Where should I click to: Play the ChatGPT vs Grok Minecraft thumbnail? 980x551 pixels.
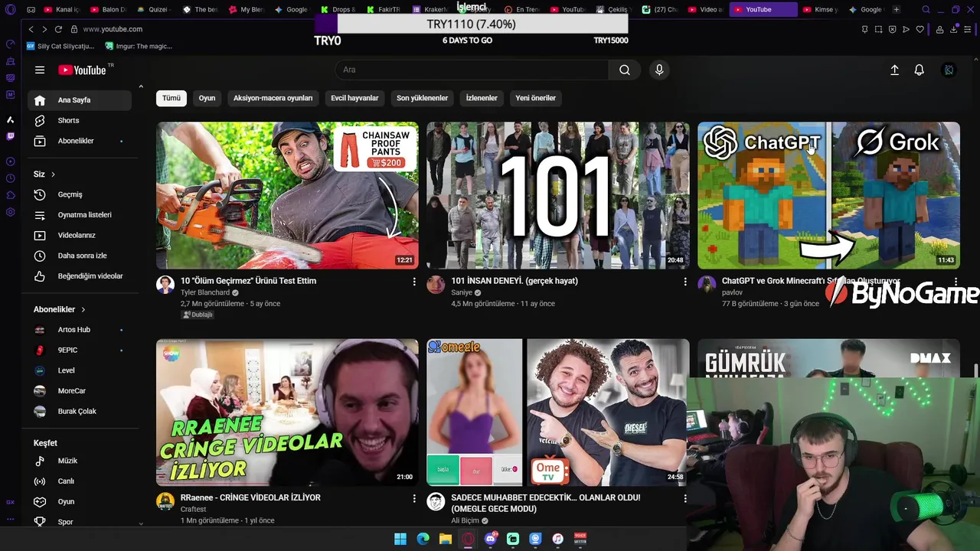[828, 195]
